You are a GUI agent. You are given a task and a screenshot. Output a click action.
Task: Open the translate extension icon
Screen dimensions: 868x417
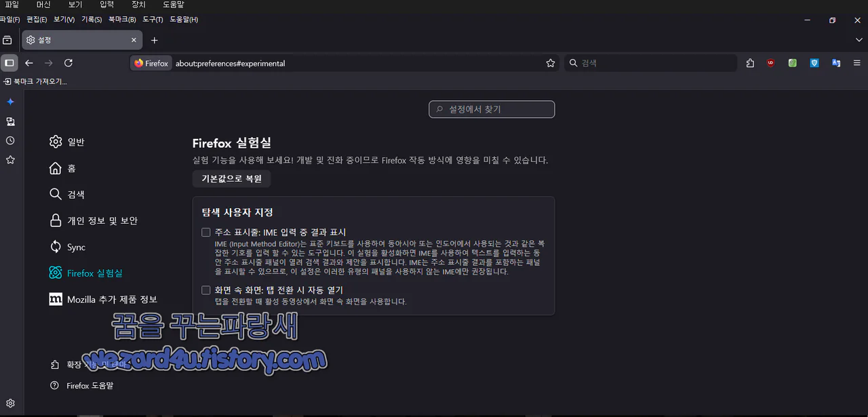[x=836, y=63]
